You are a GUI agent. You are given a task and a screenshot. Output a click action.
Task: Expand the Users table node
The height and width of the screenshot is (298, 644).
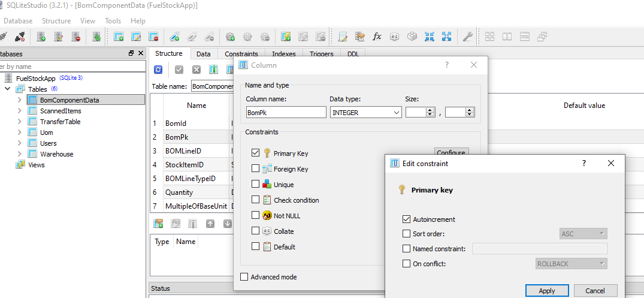tap(19, 143)
